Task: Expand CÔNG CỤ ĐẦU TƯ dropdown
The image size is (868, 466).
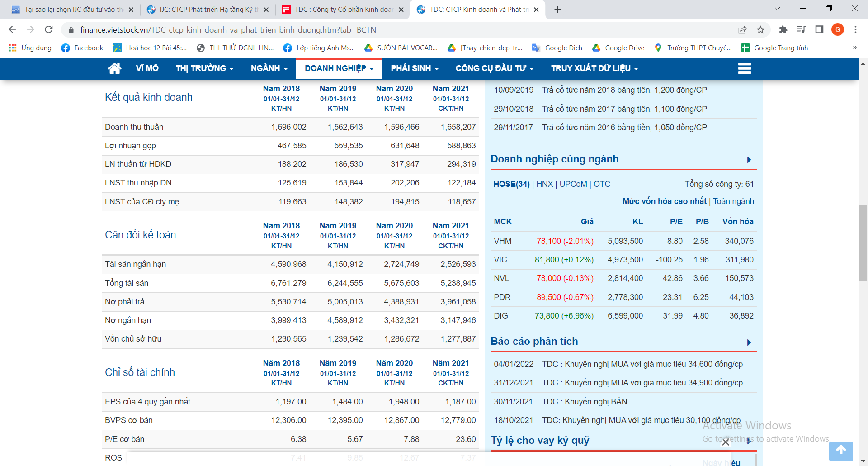Action: coord(495,68)
